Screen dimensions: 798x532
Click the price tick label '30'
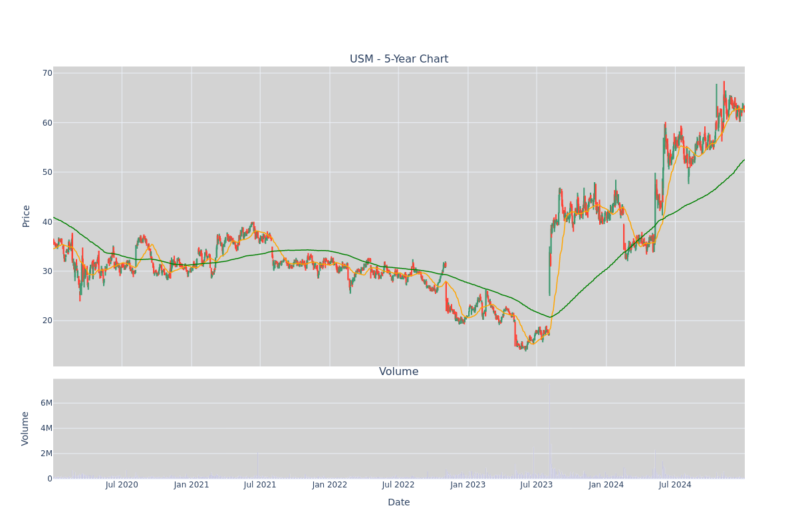pyautogui.click(x=47, y=271)
